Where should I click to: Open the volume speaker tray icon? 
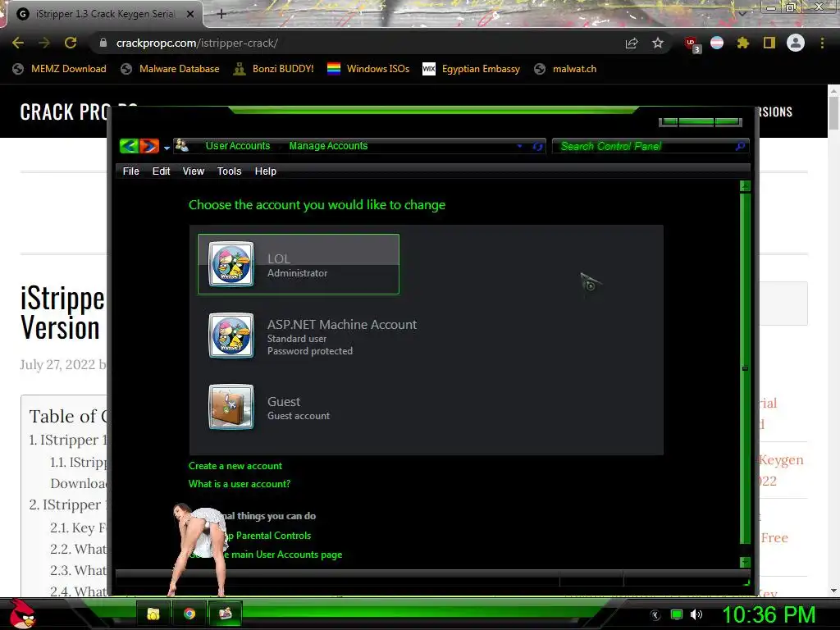coord(696,614)
